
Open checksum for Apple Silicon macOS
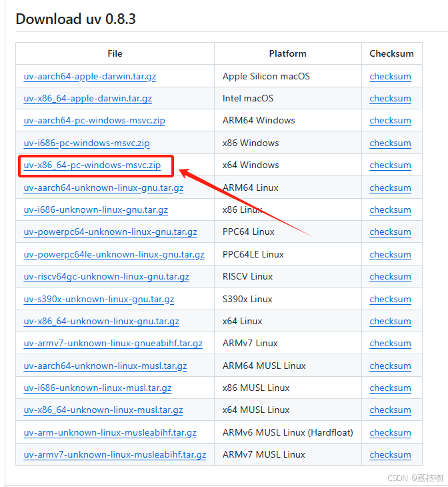(x=390, y=77)
